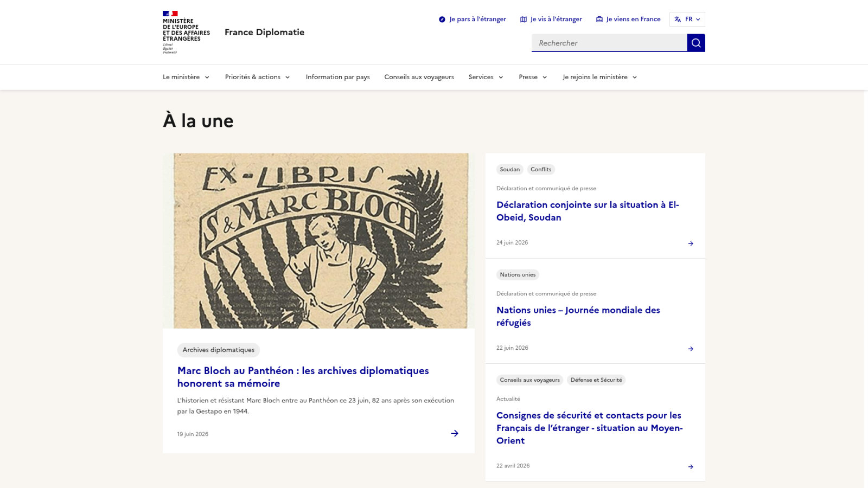Open Je vis à l'étranger link
Screen dimensions: 868x488
(x=551, y=20)
